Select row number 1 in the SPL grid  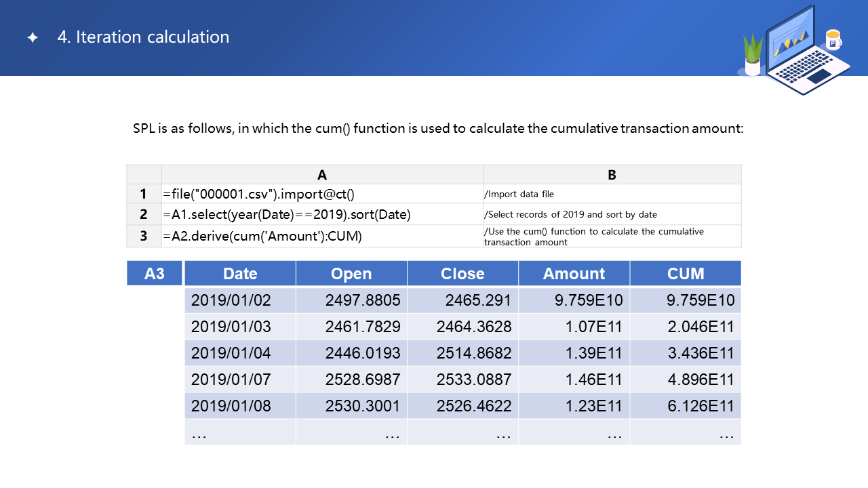coord(144,195)
